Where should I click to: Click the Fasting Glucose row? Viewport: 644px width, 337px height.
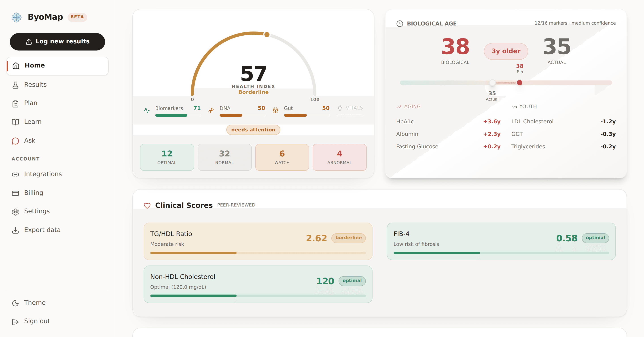[x=448, y=146]
